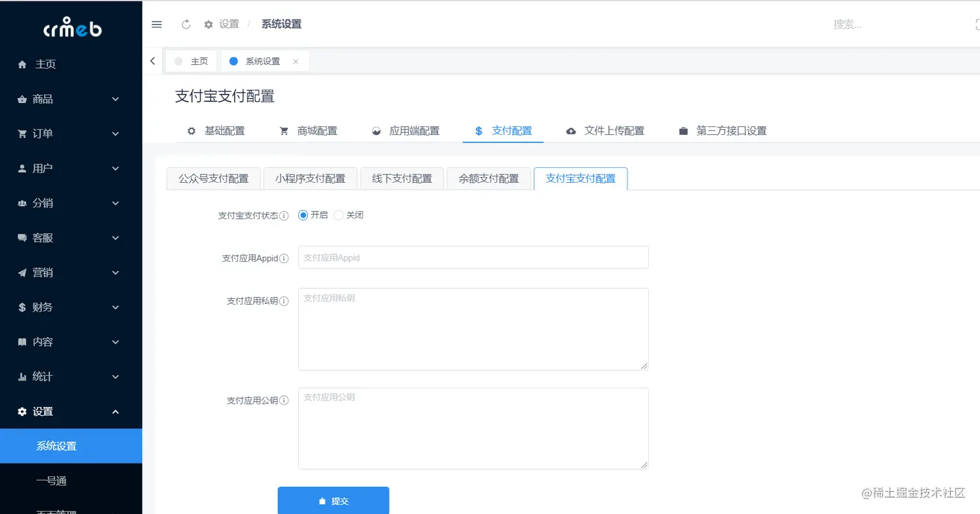Click the gear icon in breadcrumb
The width and height of the screenshot is (980, 514).
coord(208,25)
